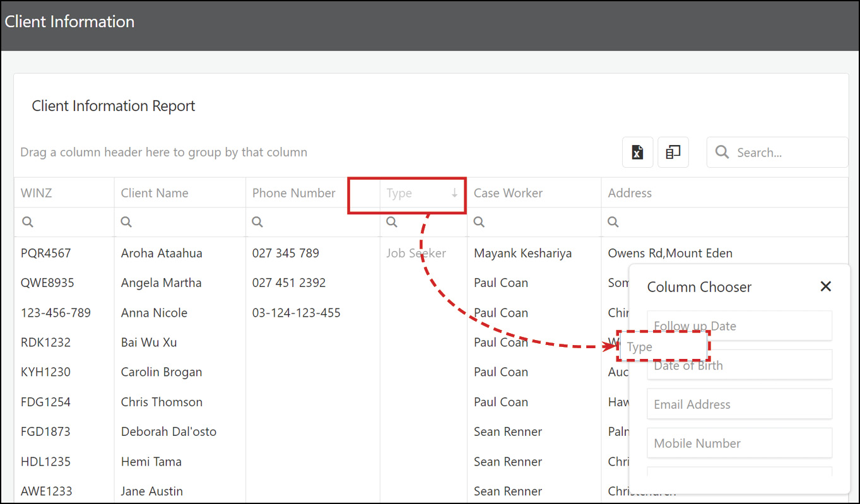
Task: Sort by Client Name column header
Action: coord(180,193)
